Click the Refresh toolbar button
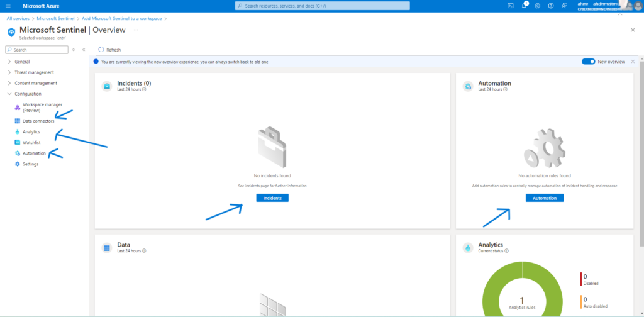Screen dimensions: 644x317 point(109,50)
